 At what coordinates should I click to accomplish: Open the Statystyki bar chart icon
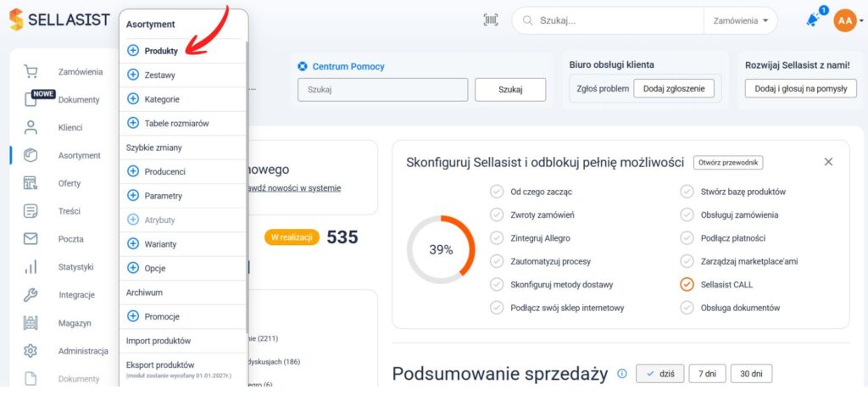tap(31, 267)
